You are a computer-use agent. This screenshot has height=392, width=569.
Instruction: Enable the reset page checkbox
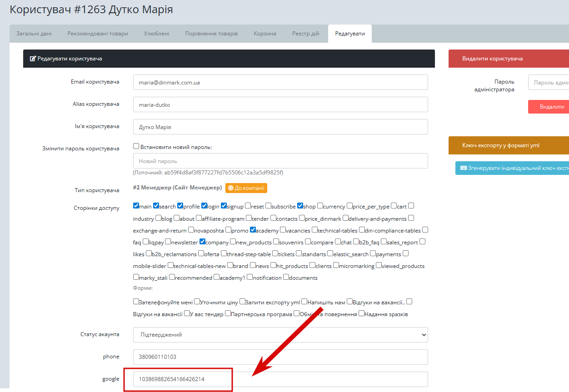pos(248,205)
